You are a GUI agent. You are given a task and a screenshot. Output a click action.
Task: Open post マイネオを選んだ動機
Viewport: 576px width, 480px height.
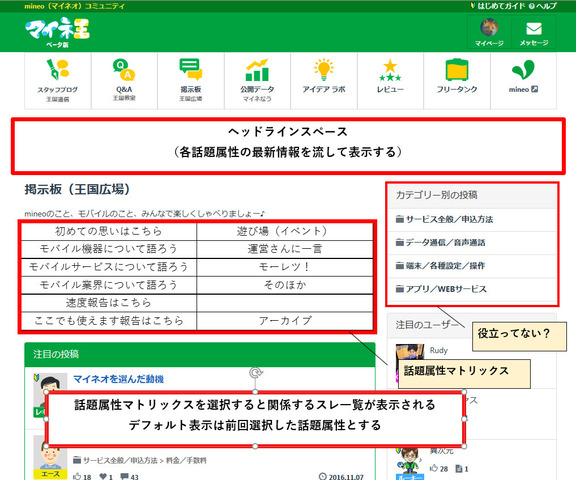tap(118, 379)
